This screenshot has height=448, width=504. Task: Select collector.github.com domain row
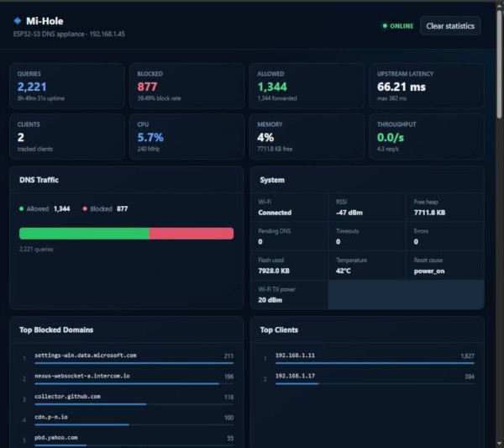[x=128, y=398]
